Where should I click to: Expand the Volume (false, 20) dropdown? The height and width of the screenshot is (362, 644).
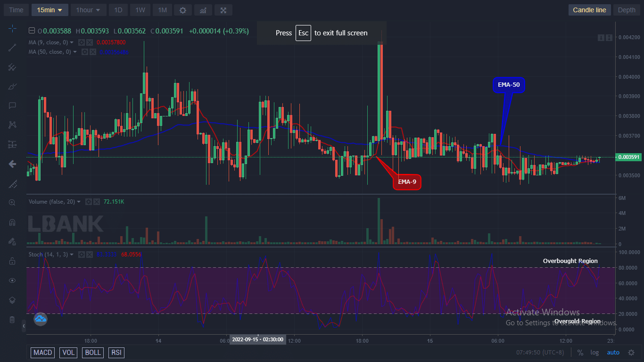pos(79,202)
